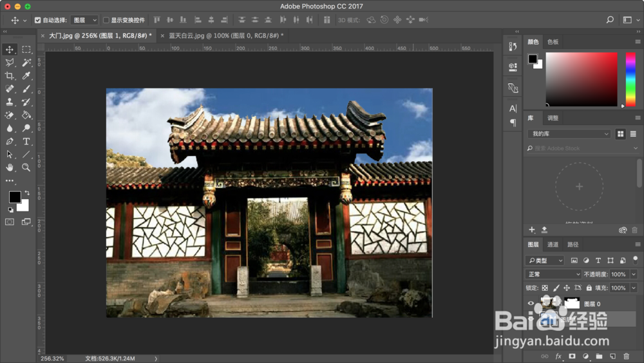Select the Polygonal Lasso tool
The image size is (644, 363).
pos(10,63)
